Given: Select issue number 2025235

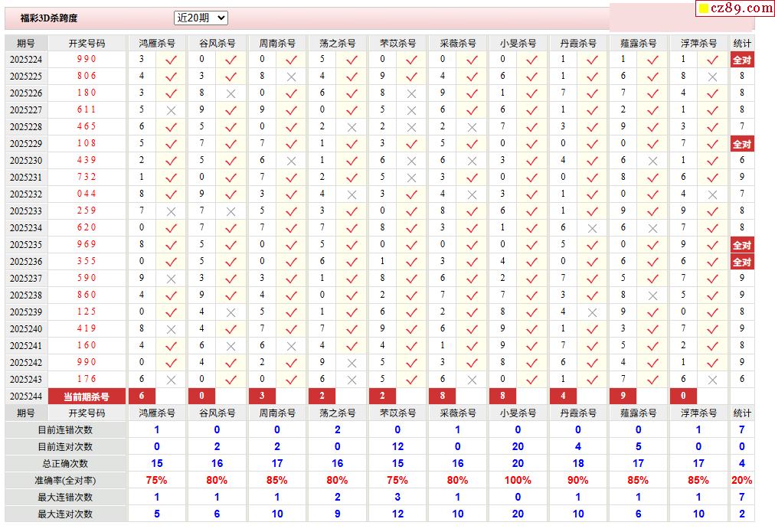Looking at the screenshot, I should click(x=26, y=245).
